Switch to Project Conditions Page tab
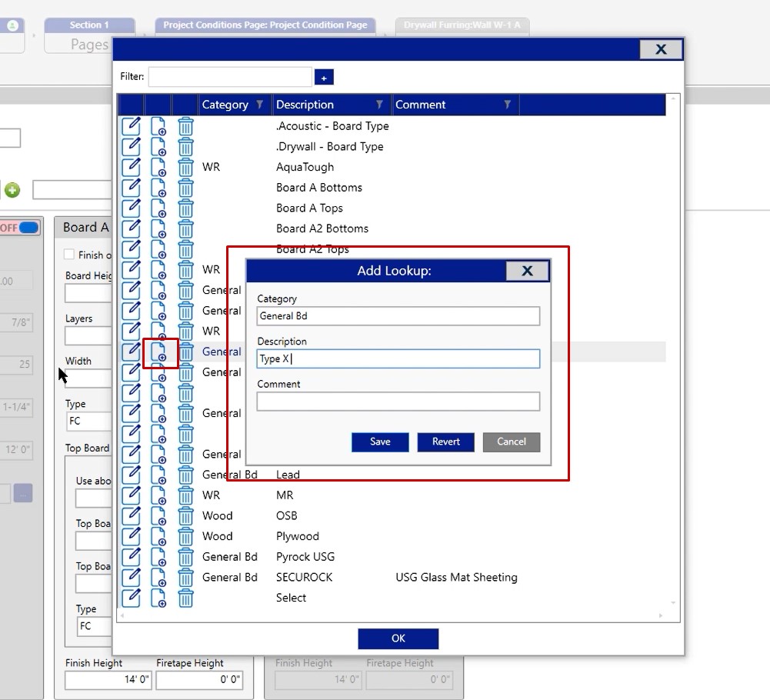Image resolution: width=770 pixels, height=700 pixels. (x=265, y=25)
